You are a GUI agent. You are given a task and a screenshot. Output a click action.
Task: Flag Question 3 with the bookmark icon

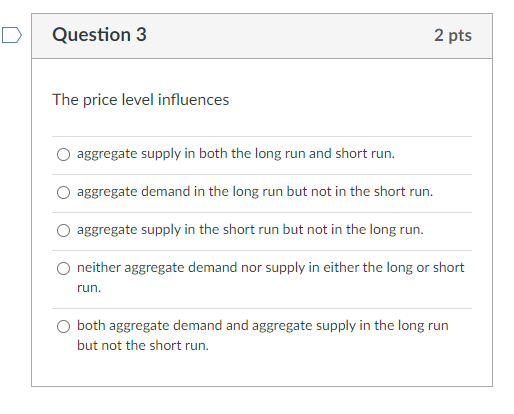[x=12, y=35]
